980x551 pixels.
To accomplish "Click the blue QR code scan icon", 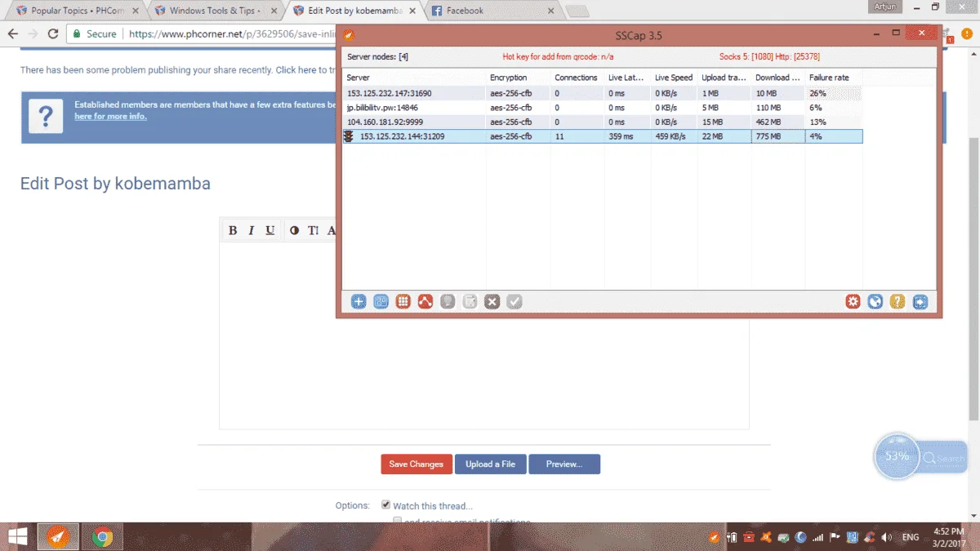I will point(381,301).
